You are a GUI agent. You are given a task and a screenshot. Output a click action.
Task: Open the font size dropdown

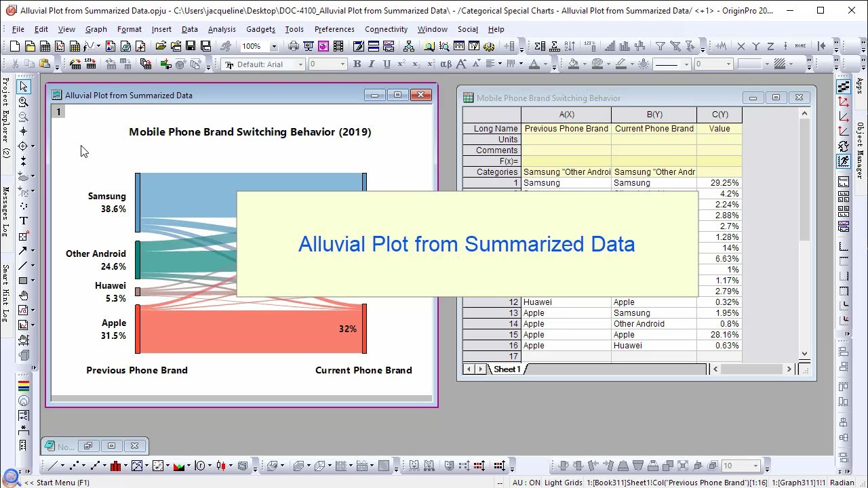pyautogui.click(x=342, y=64)
